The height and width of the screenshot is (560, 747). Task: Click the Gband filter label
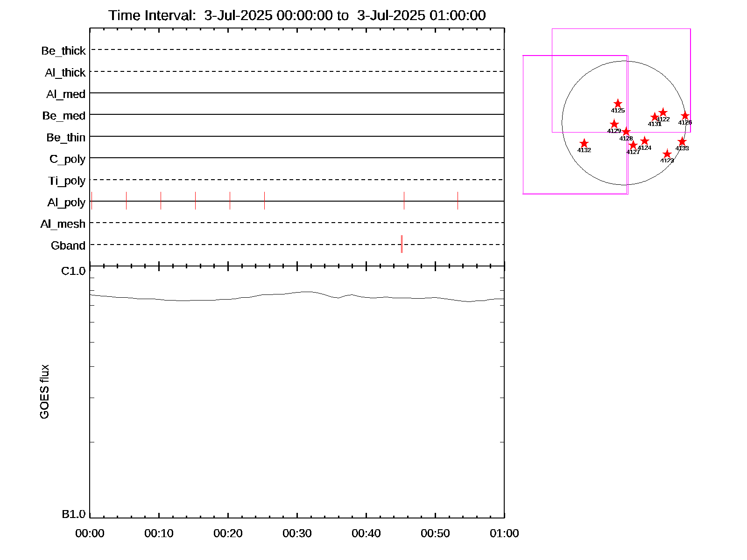(x=68, y=246)
